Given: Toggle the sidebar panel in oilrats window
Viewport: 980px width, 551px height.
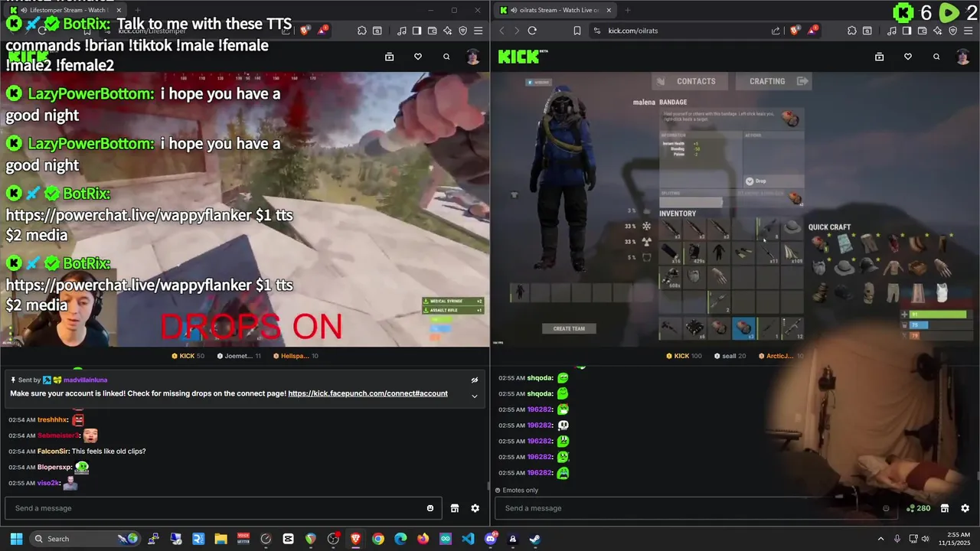Looking at the screenshot, I should [906, 31].
